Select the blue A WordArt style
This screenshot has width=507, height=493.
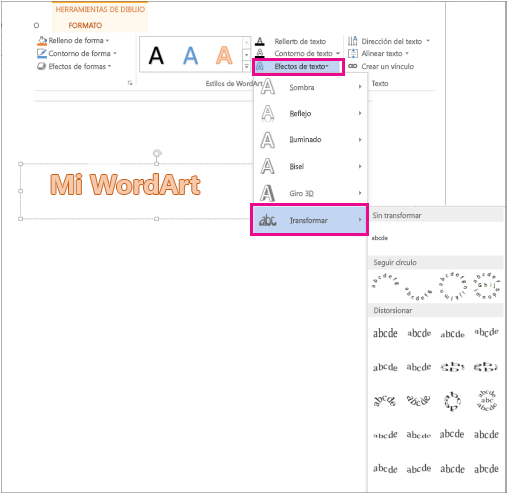pyautogui.click(x=190, y=55)
